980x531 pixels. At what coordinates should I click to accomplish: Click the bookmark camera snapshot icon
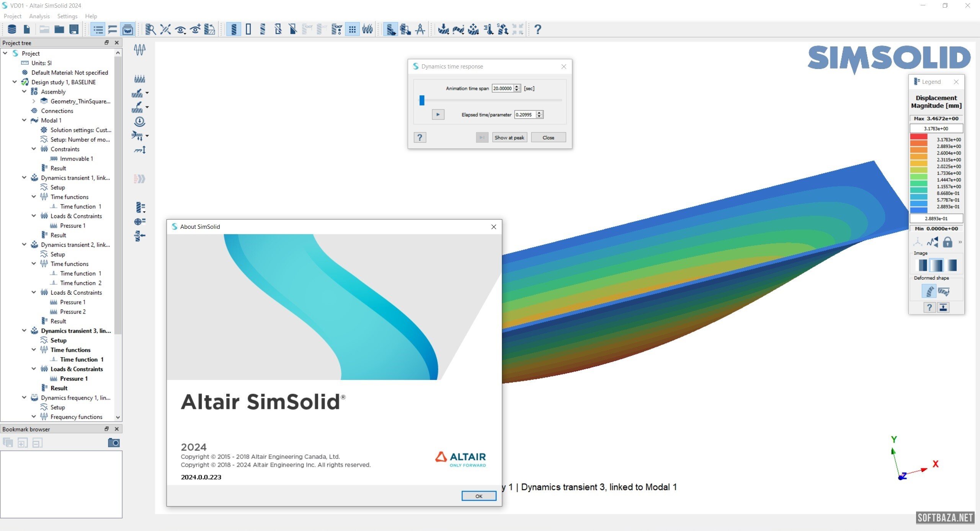114,443
